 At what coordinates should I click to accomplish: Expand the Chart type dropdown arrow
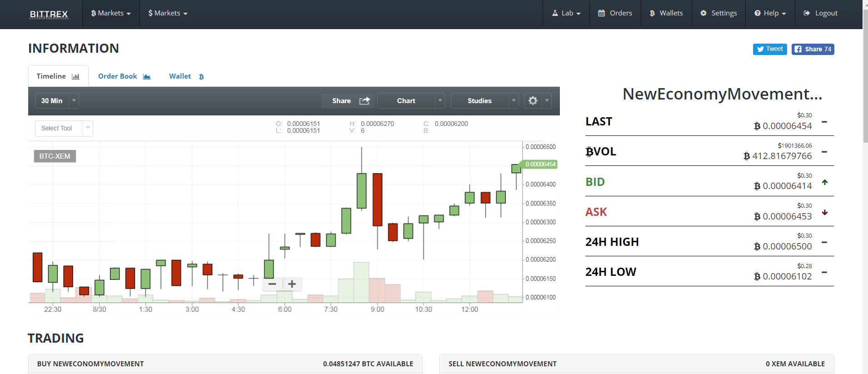pos(440,101)
